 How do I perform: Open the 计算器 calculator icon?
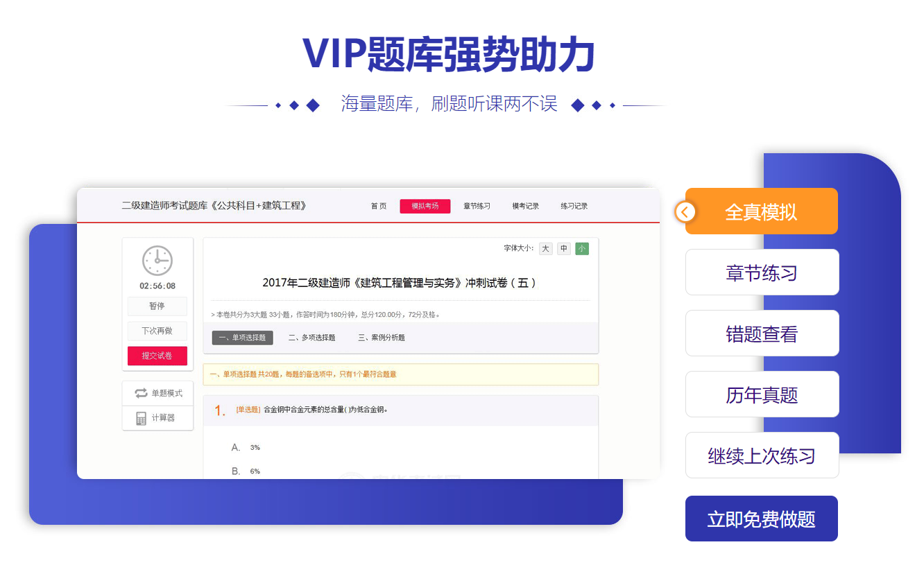tap(142, 418)
